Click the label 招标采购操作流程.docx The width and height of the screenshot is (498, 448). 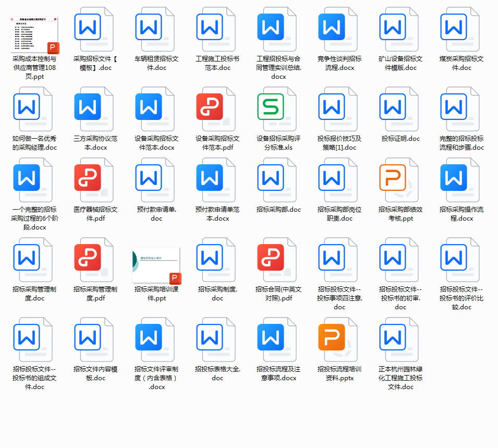coord(461,214)
